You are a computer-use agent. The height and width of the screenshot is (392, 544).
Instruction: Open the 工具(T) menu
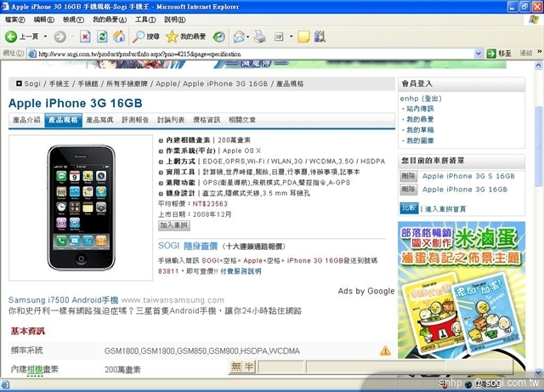[x=145, y=20]
